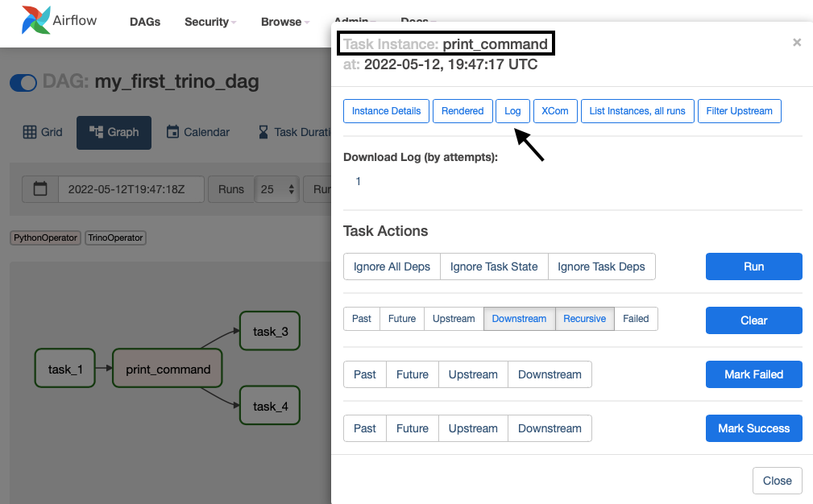Toggle the Downstream option in Clear row
This screenshot has height=504, width=813.
click(519, 319)
